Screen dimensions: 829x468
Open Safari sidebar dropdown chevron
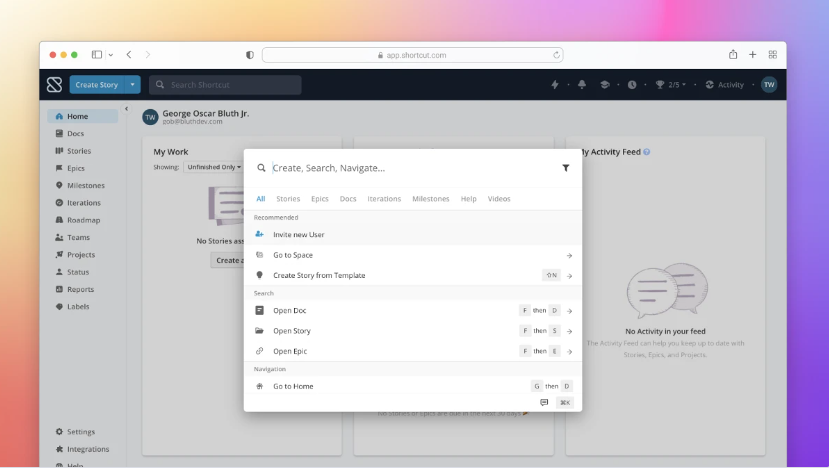(x=110, y=55)
